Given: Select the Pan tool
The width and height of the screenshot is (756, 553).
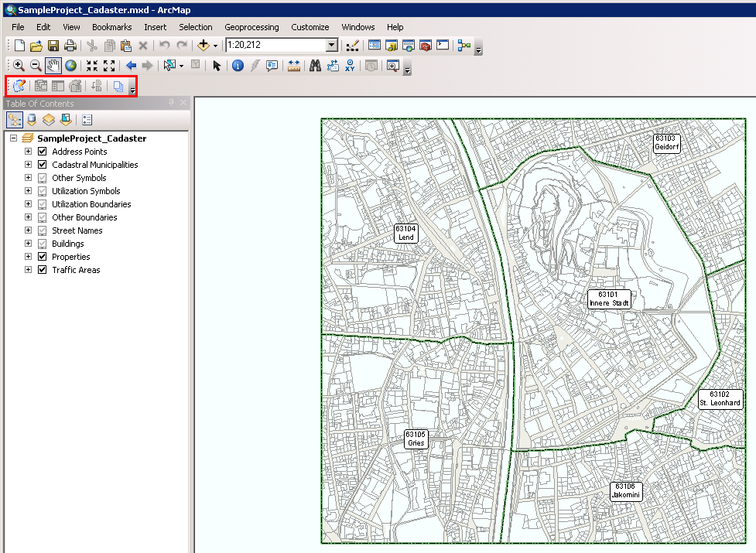Looking at the screenshot, I should tap(53, 65).
